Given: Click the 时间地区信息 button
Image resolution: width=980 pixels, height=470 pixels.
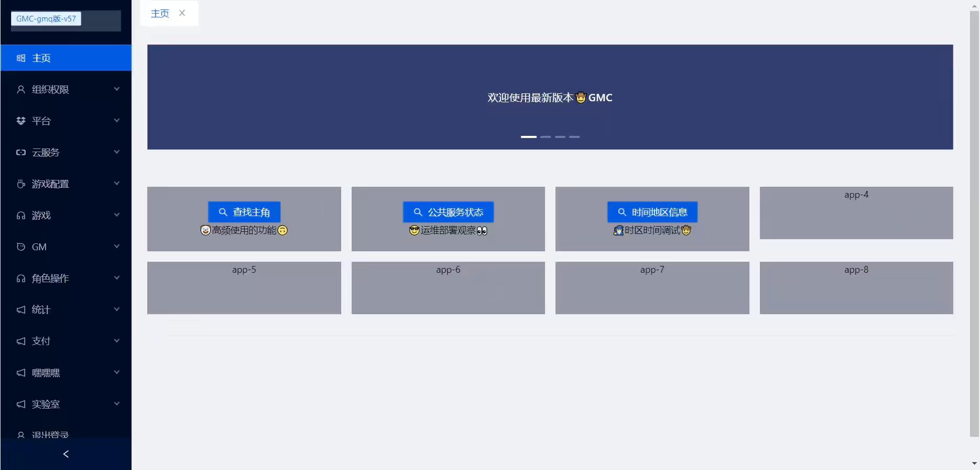Looking at the screenshot, I should [652, 212].
